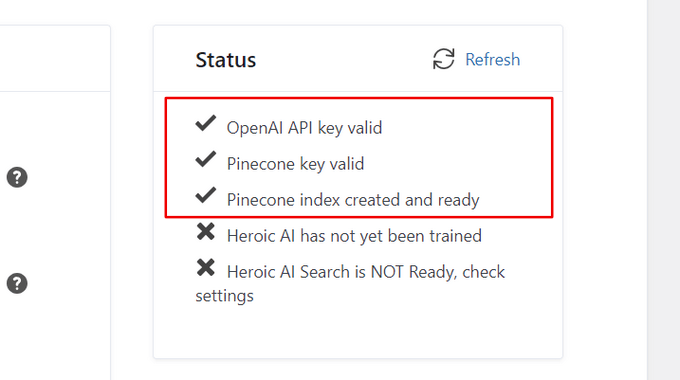680x380 pixels.
Task: Open the lower question mark help icon
Action: [17, 283]
